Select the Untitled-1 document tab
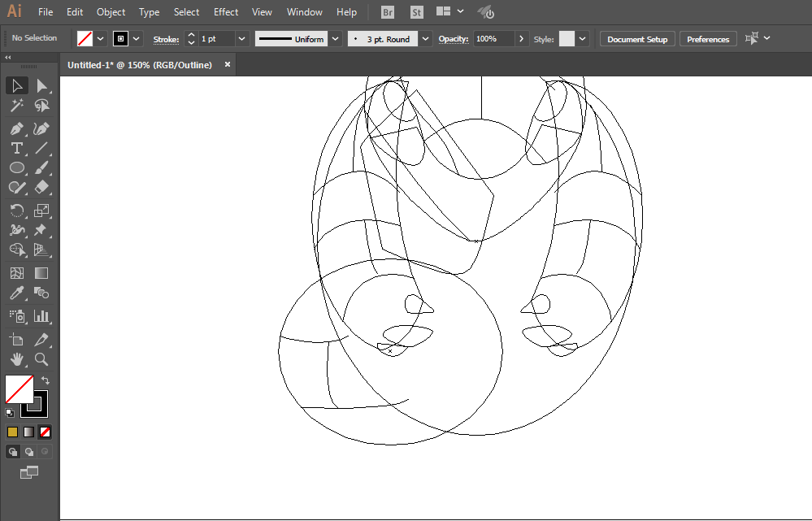 tap(140, 65)
